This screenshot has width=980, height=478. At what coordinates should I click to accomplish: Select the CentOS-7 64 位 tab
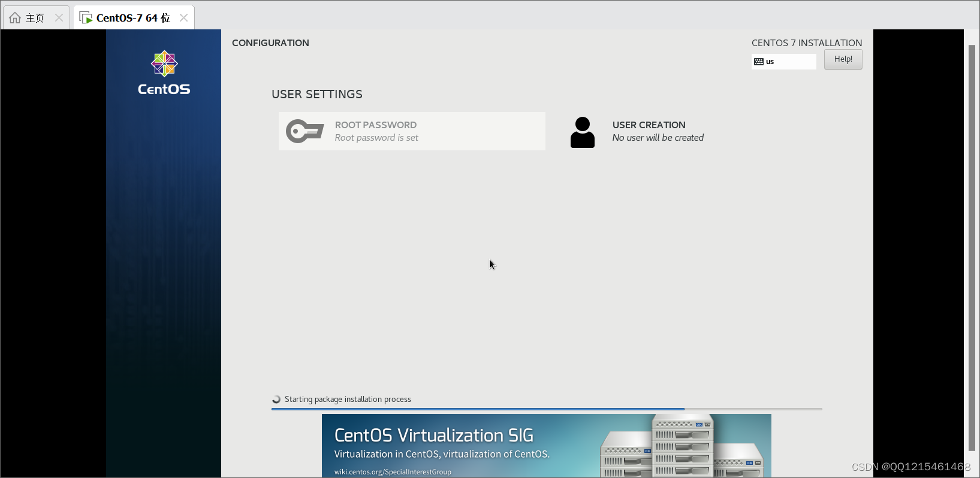pyautogui.click(x=134, y=18)
